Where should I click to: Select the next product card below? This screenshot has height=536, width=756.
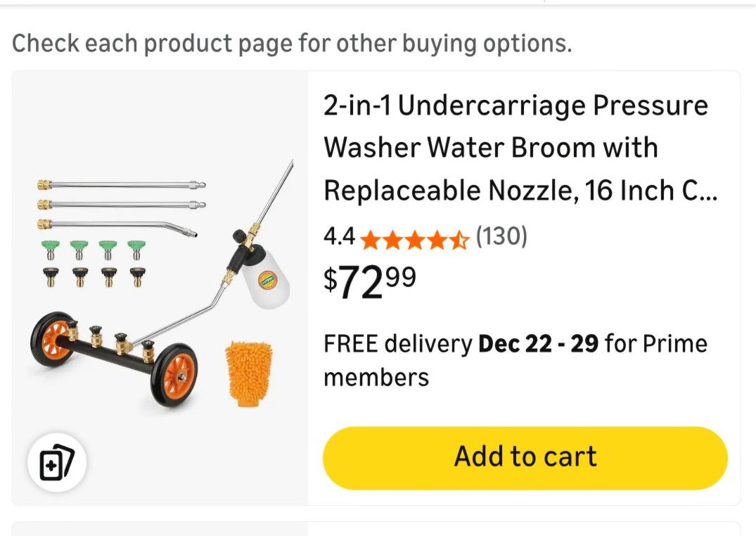coord(378,531)
